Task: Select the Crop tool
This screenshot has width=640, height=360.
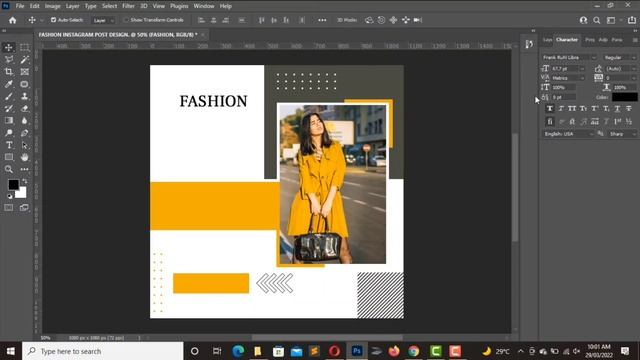Action: tap(9, 72)
